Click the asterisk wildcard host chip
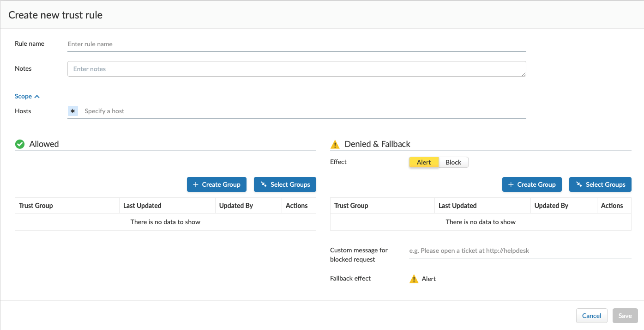This screenshot has height=330, width=644. 73,111
